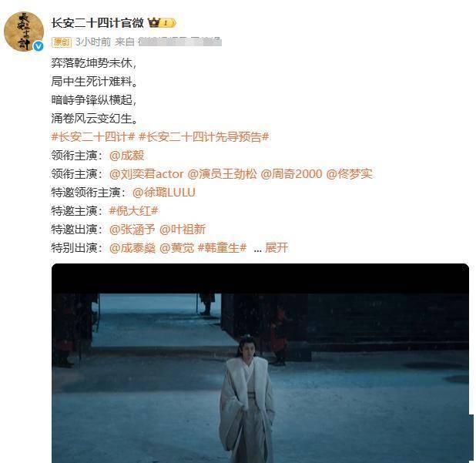Image resolution: width=476 pixels, height=463 pixels.
Task: Open the 长安二十四计官微 profile avatar
Action: [24, 32]
